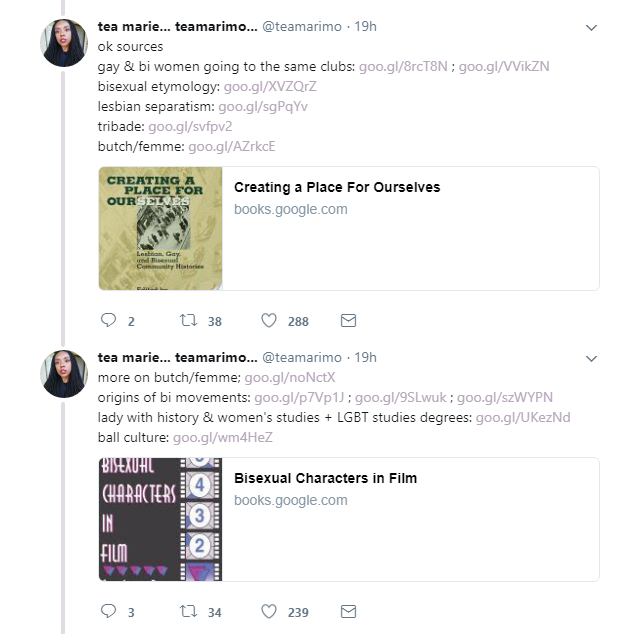The height and width of the screenshot is (634, 640).
Task: Like the first tweet with 288 likes
Action: (x=269, y=321)
